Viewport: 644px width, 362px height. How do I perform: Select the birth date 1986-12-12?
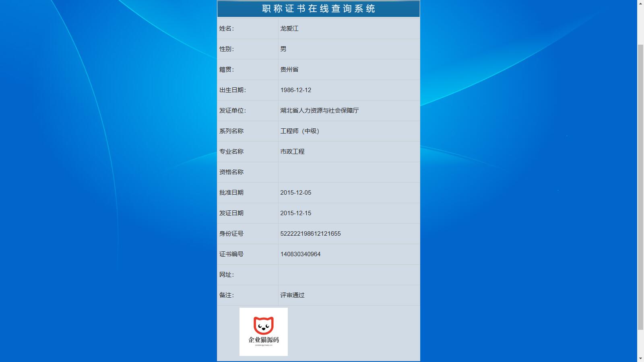pos(295,90)
